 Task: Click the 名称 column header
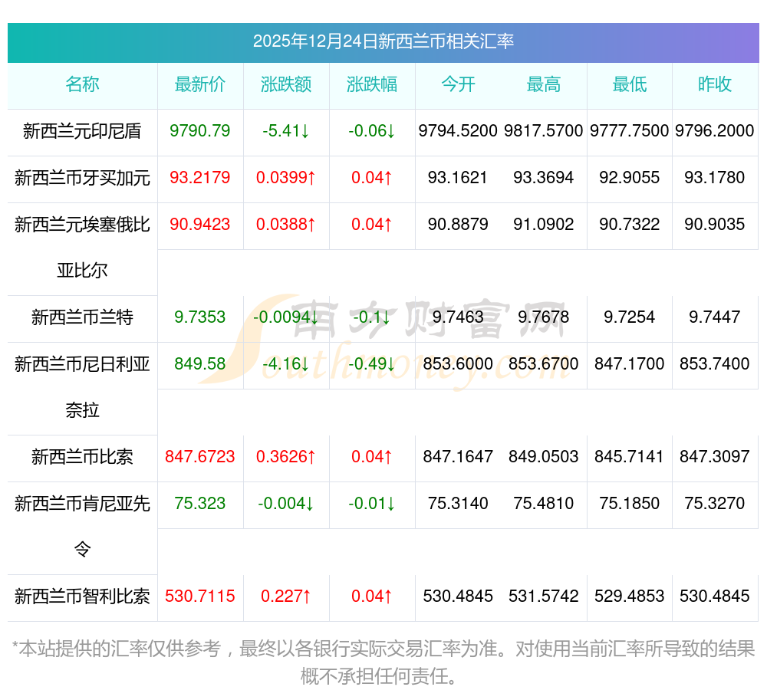[x=82, y=84]
